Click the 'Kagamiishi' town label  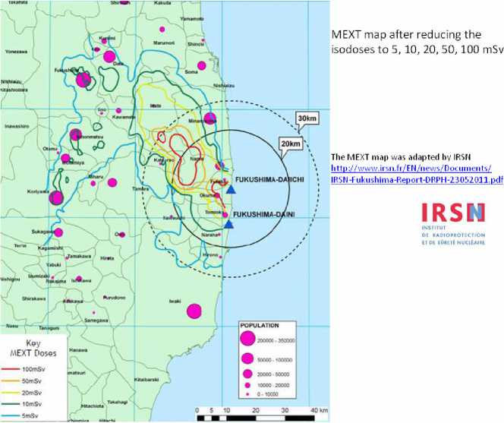50,248
